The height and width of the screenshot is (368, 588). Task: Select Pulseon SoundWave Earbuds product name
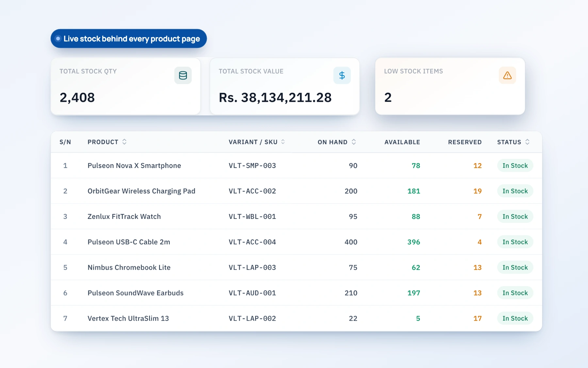[136, 293]
